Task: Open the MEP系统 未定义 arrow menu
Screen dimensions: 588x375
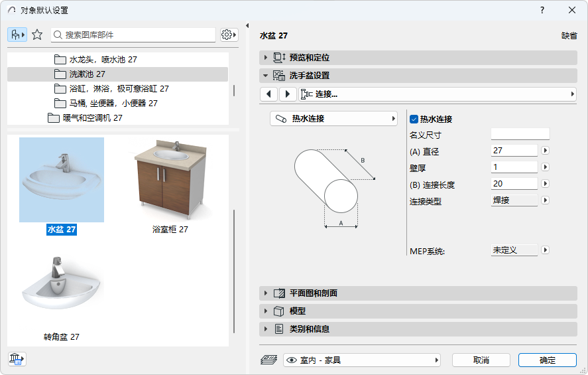Action: 546,250
